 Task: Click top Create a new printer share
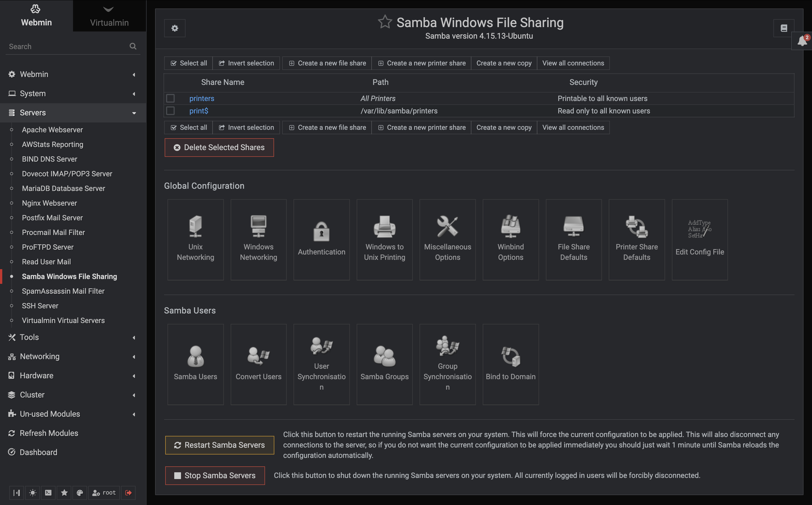(x=421, y=63)
